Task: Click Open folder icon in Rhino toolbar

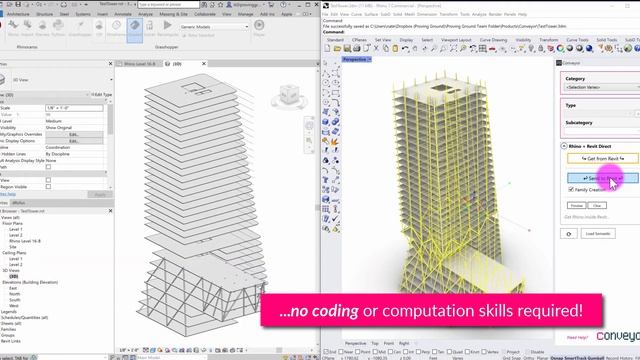Action: 337,49
